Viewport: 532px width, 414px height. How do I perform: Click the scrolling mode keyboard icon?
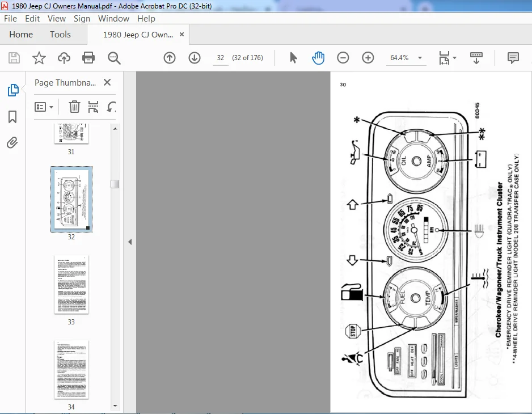pos(476,58)
